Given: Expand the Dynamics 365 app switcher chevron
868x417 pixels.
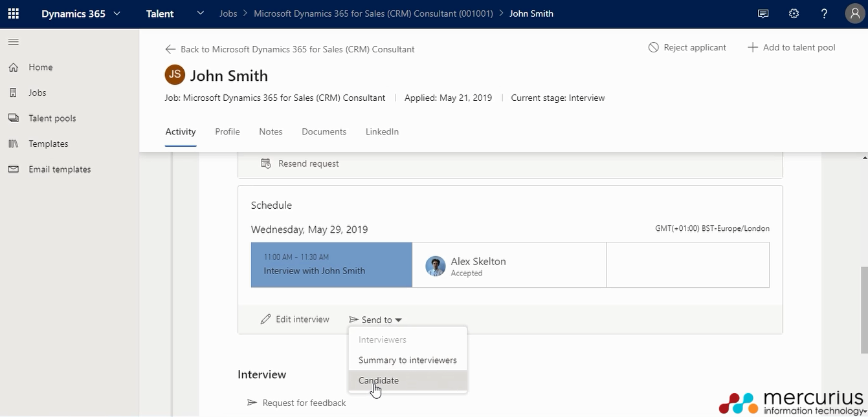Looking at the screenshot, I should 117,14.
